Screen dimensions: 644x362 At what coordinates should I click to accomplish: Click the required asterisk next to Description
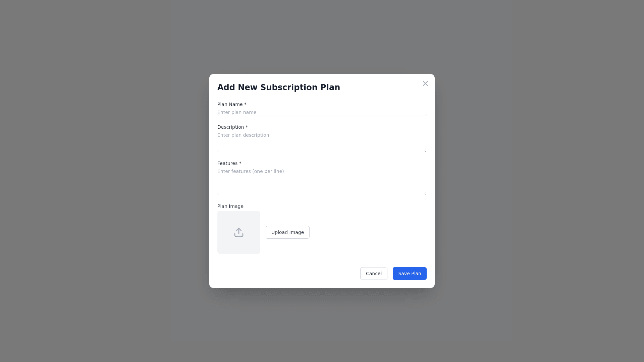pos(247,127)
